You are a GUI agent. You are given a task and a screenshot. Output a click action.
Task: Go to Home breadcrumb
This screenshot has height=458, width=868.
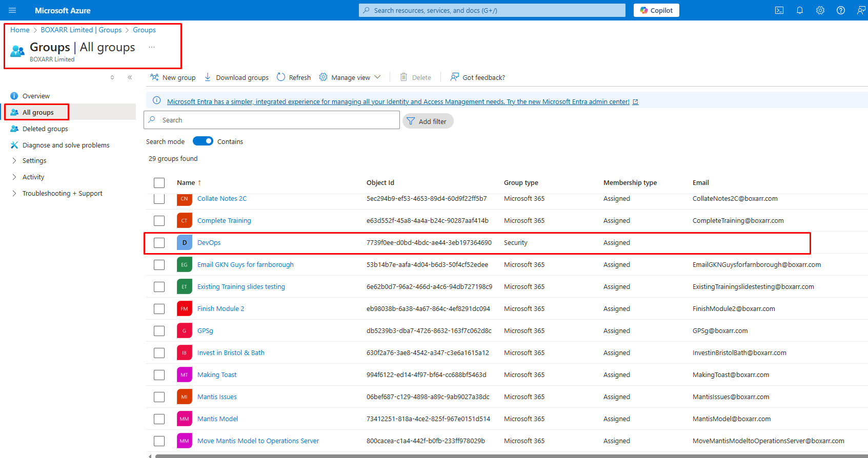[x=20, y=30]
